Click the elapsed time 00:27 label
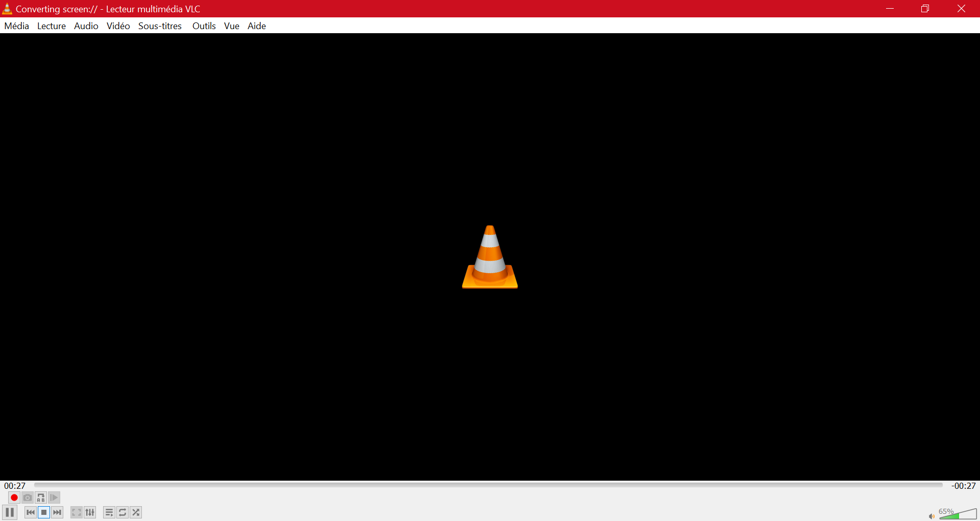This screenshot has width=980, height=521. (x=15, y=486)
